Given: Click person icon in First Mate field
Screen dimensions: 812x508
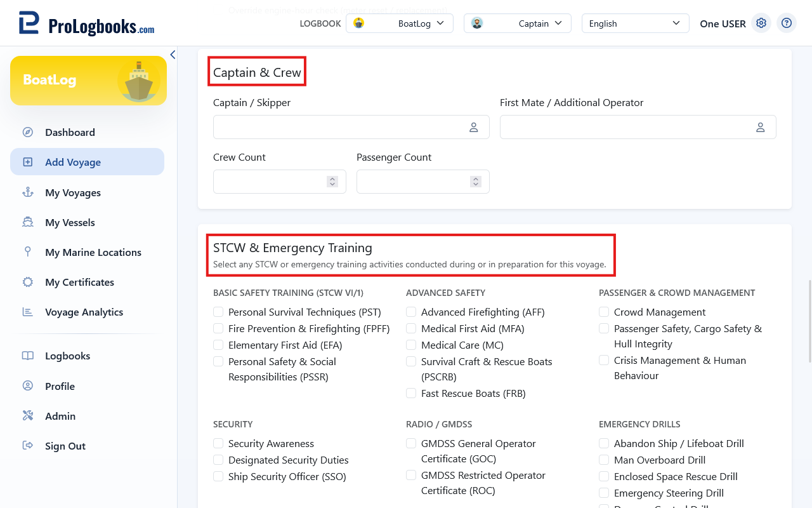Looking at the screenshot, I should [x=761, y=127].
